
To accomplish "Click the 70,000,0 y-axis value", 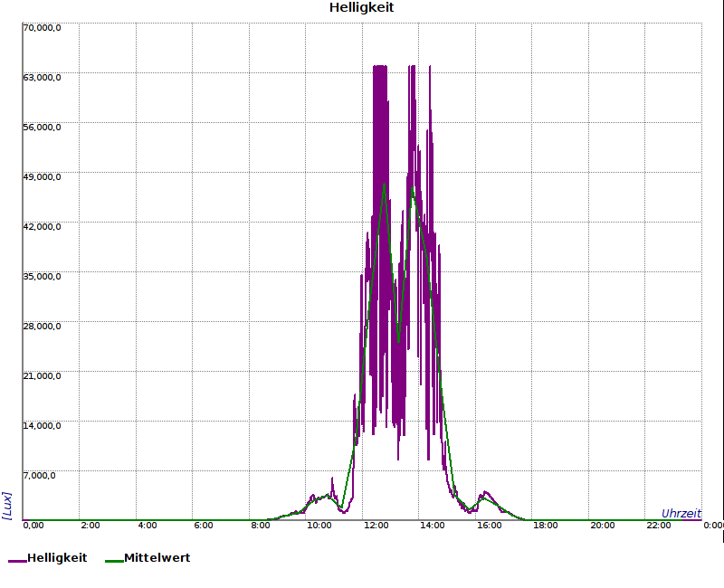I will pos(42,28).
